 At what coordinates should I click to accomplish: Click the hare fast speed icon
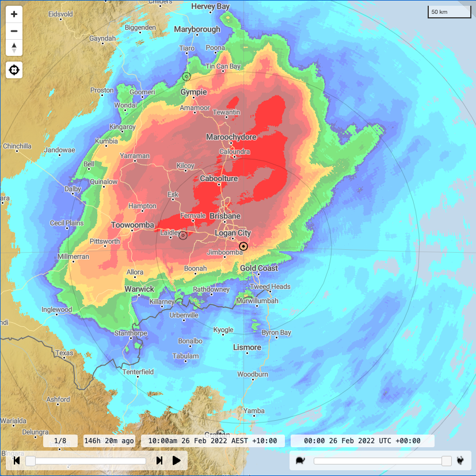pos(460,460)
